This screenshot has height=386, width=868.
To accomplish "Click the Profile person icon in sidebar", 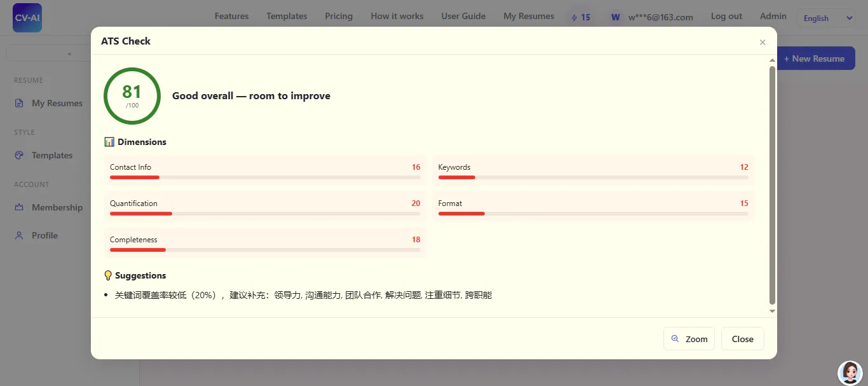I will [x=19, y=235].
